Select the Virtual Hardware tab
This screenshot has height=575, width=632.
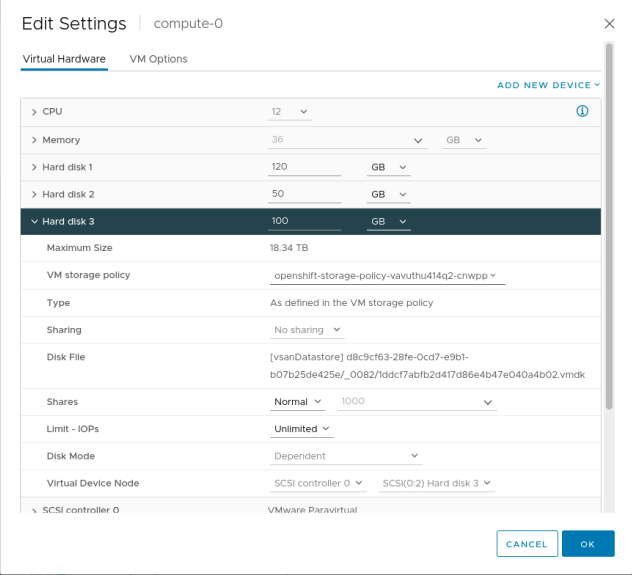[64, 59]
